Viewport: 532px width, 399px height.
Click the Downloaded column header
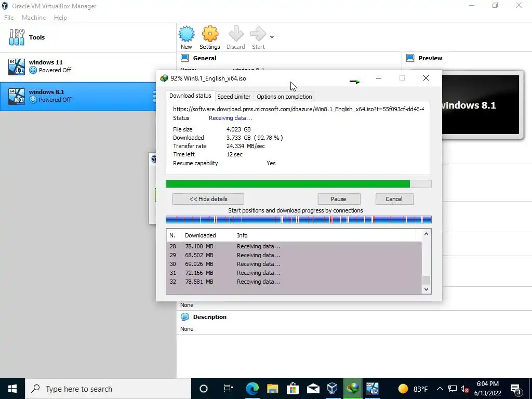click(x=208, y=235)
